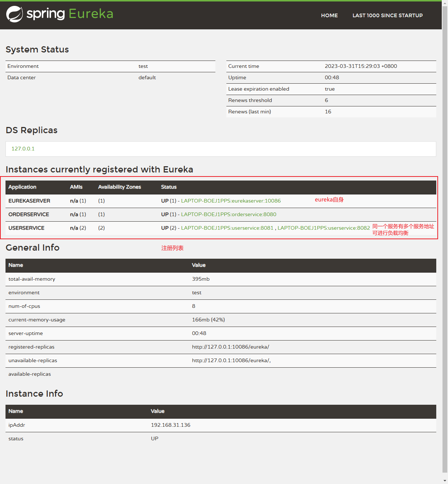This screenshot has height=484, width=448.
Task: Click the available-replicas row name
Action: pyautogui.click(x=30, y=374)
